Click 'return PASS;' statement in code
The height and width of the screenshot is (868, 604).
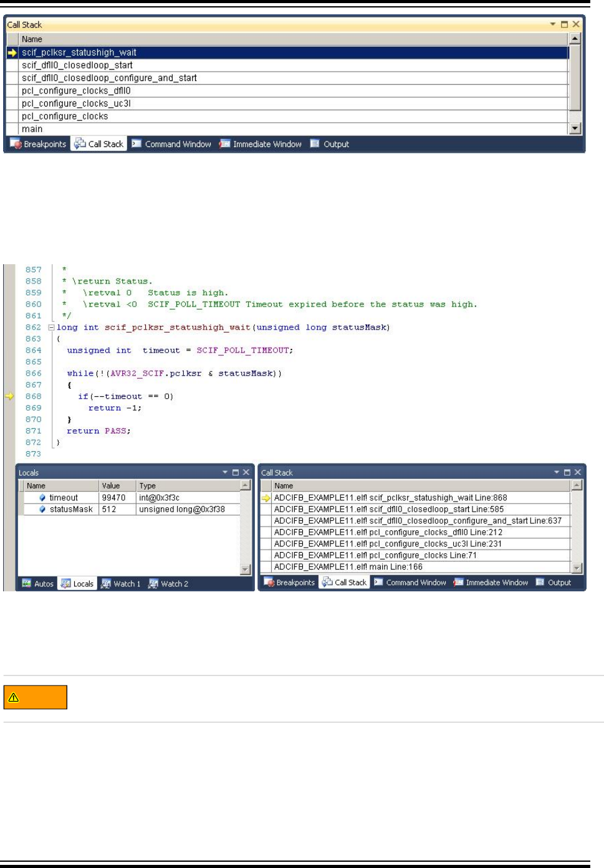point(99,431)
